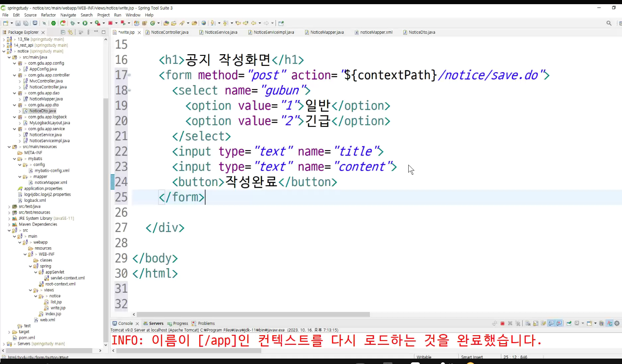The height and width of the screenshot is (364, 622).
Task: Click the globe web browser toolbar icon
Action: tap(204, 23)
